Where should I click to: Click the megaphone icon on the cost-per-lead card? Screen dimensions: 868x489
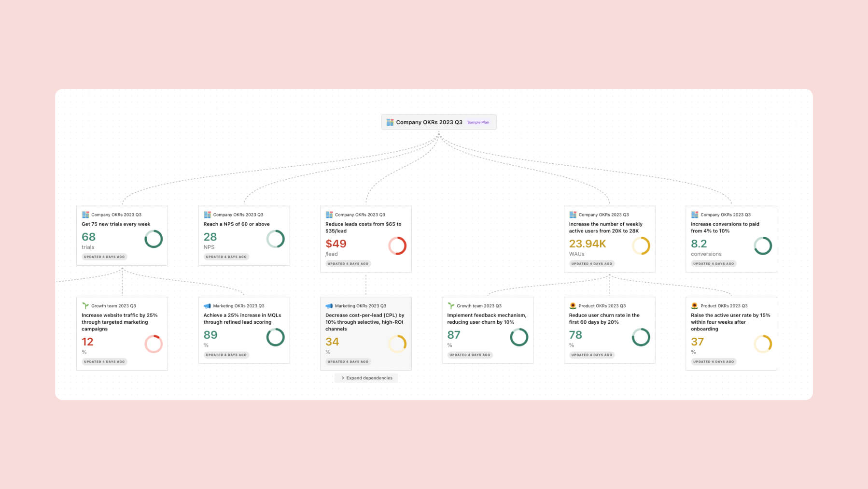[330, 305]
